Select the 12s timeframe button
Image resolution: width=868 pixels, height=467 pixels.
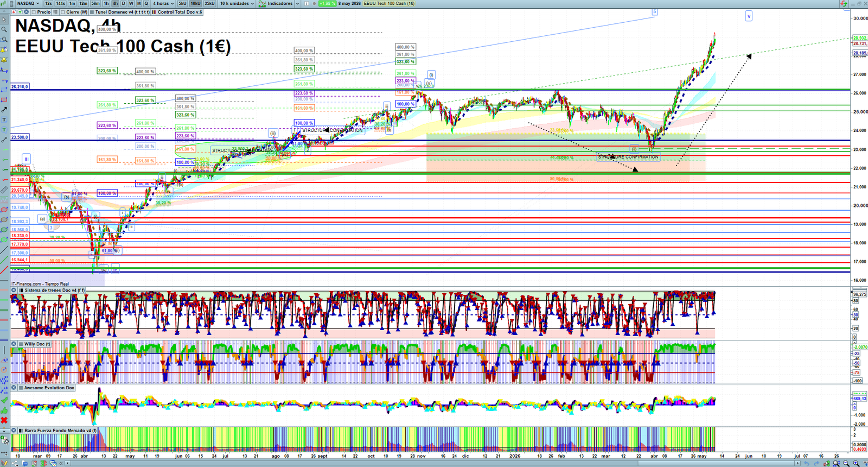pyautogui.click(x=48, y=3)
